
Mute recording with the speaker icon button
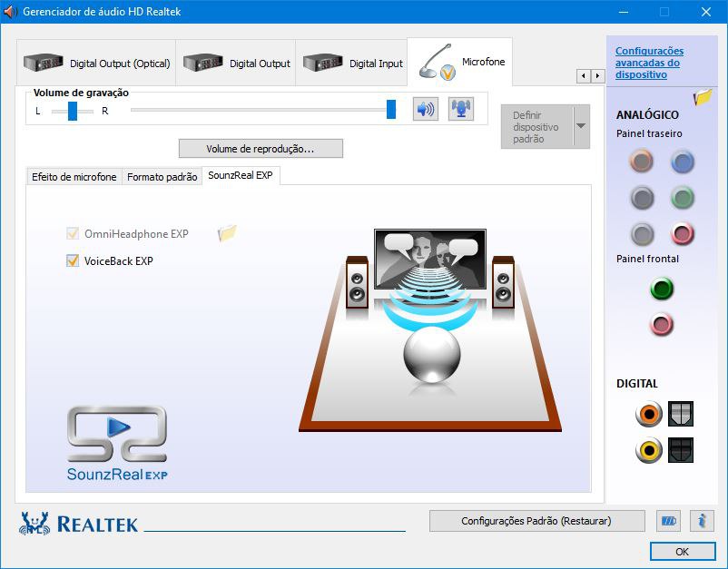click(426, 109)
